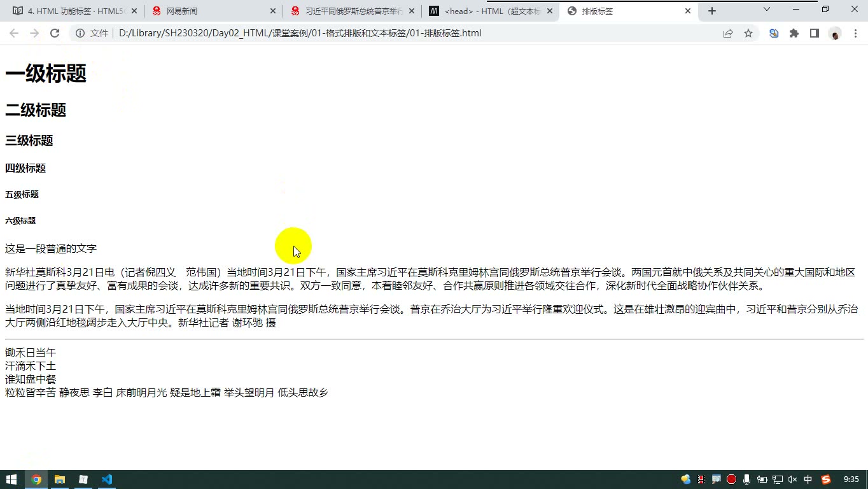Click the network icon in system tray
The width and height of the screenshot is (868, 489).
tap(778, 479)
